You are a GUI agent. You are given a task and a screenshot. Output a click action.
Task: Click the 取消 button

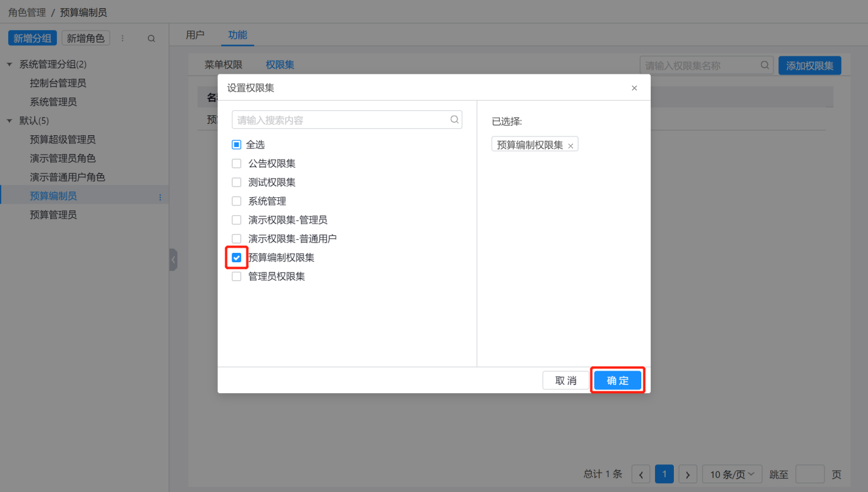click(x=566, y=381)
